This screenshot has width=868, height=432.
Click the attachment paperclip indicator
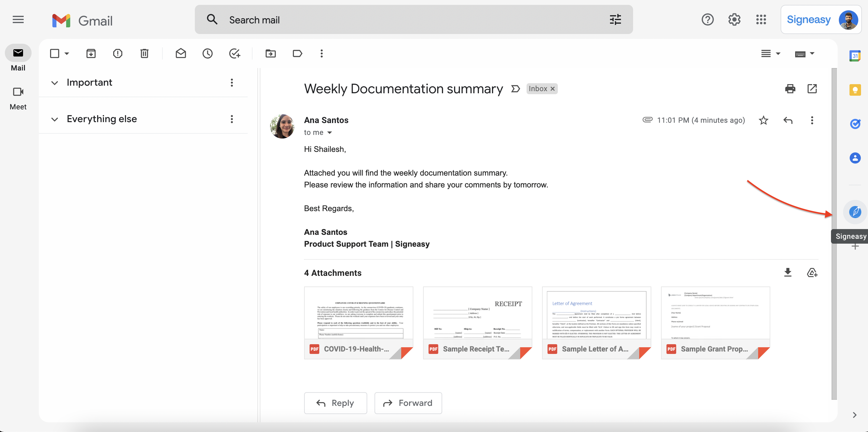[x=647, y=120]
